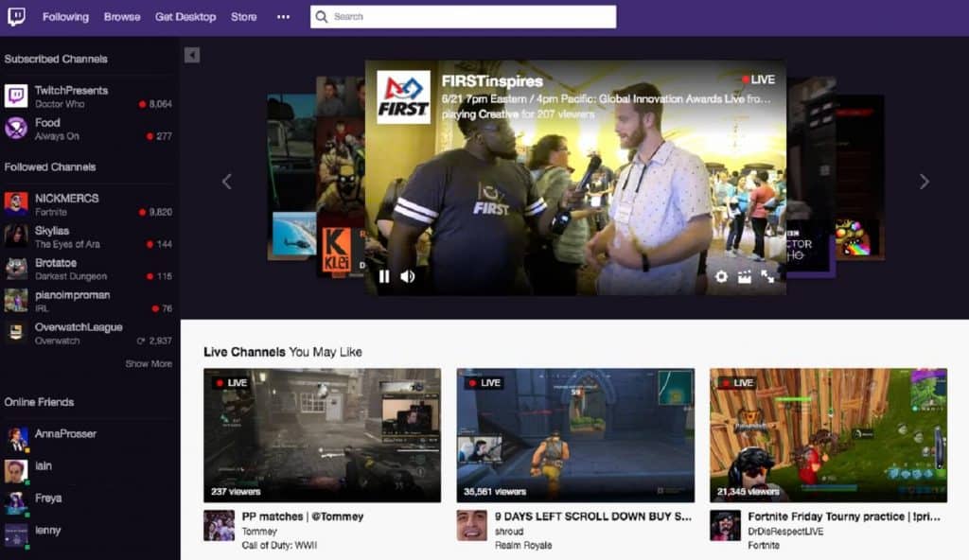Open the ellipsis more-options menu in top bar
The image size is (969, 560).
click(283, 16)
